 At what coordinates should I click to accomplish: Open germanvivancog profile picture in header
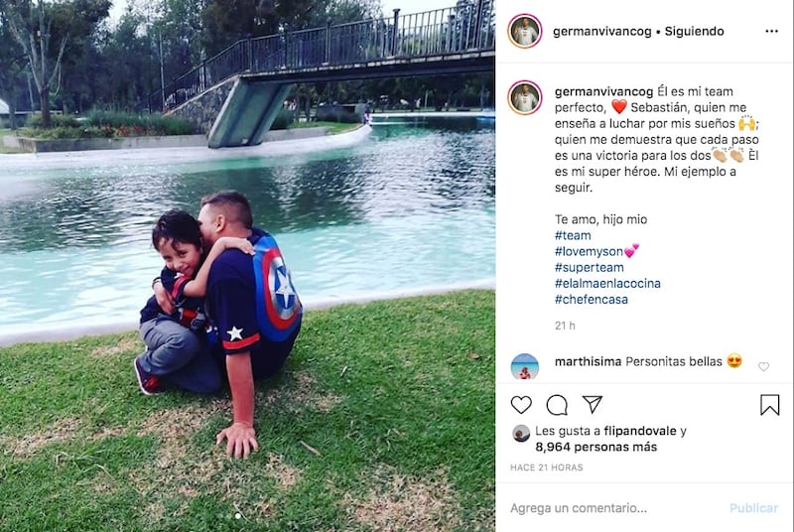click(525, 32)
